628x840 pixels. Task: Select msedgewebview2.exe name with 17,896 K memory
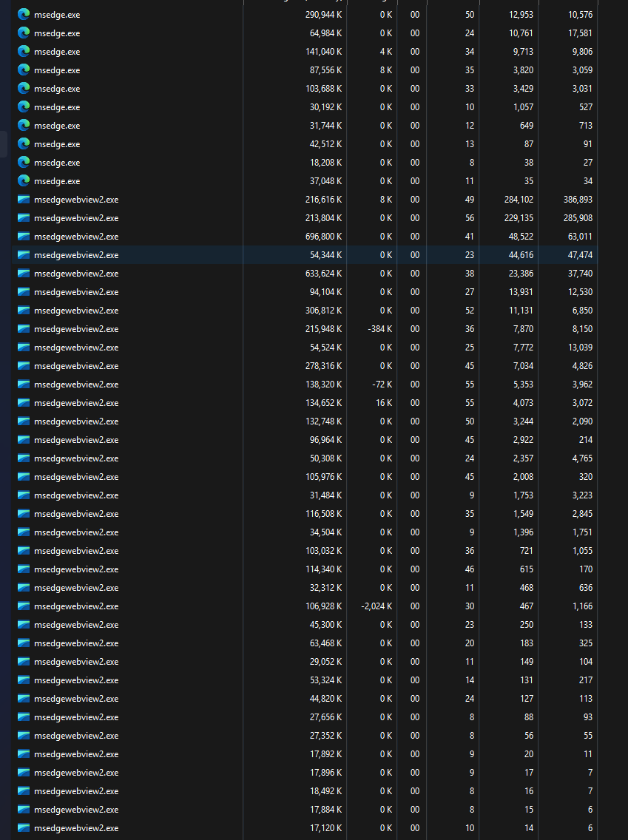(76, 772)
